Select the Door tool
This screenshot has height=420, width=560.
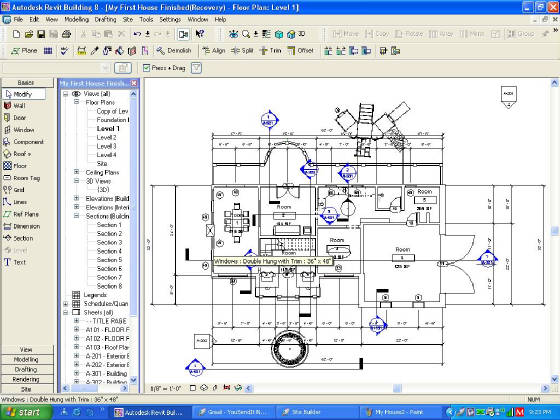(x=15, y=118)
